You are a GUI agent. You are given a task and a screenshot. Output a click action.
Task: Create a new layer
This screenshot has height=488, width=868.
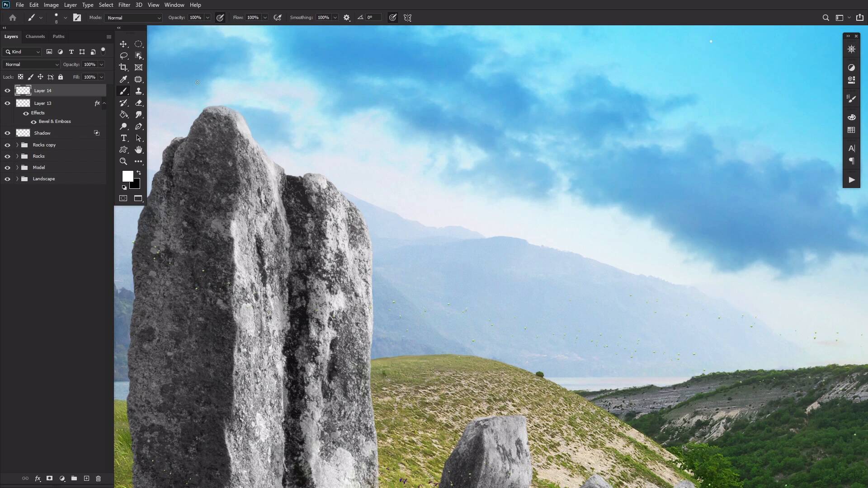(86, 478)
